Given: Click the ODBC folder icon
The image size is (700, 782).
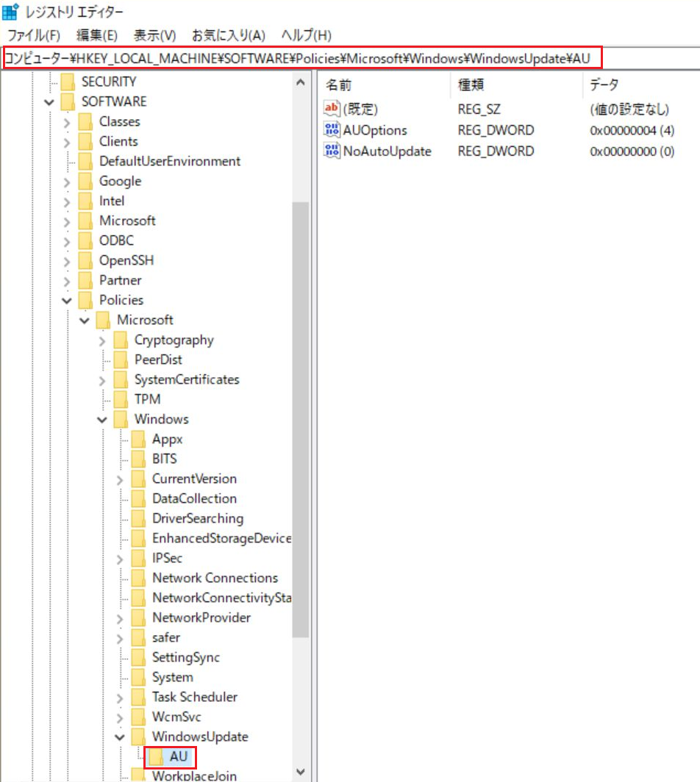Looking at the screenshot, I should tap(86, 241).
